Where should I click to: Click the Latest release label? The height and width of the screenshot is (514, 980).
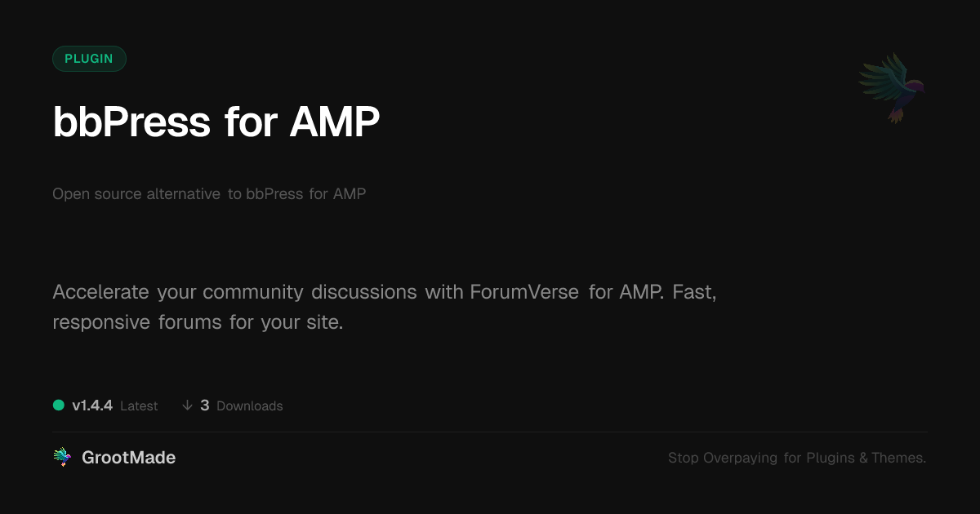[x=139, y=406]
